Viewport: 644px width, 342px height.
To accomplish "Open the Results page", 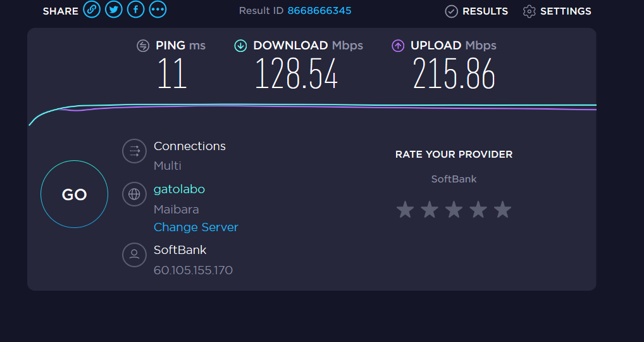I will 476,11.
